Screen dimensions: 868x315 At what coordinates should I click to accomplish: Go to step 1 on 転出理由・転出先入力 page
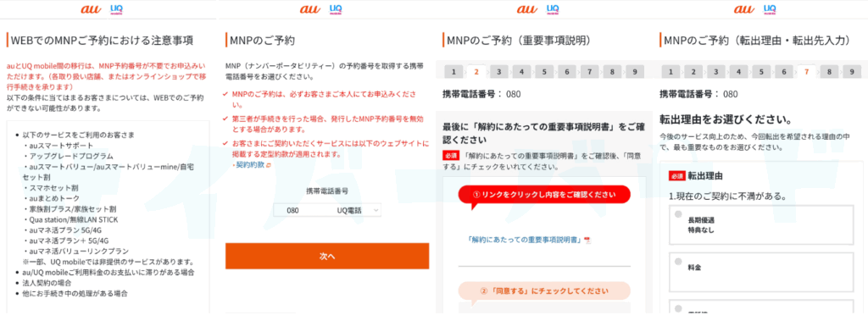670,72
